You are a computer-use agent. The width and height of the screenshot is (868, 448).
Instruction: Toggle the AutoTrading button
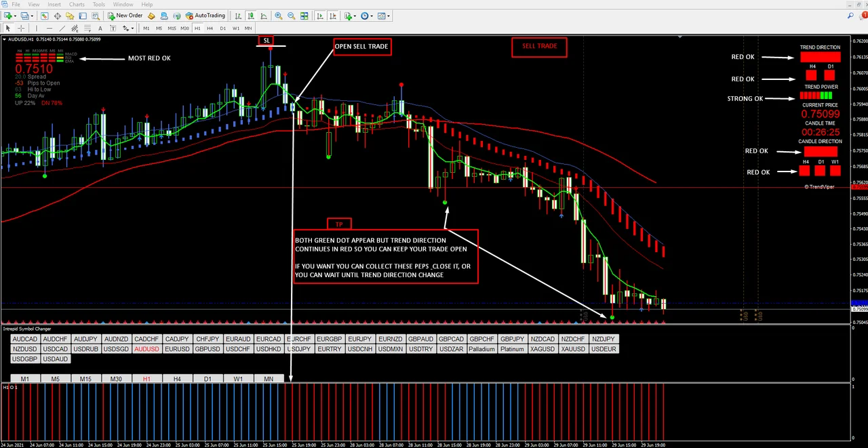point(205,16)
